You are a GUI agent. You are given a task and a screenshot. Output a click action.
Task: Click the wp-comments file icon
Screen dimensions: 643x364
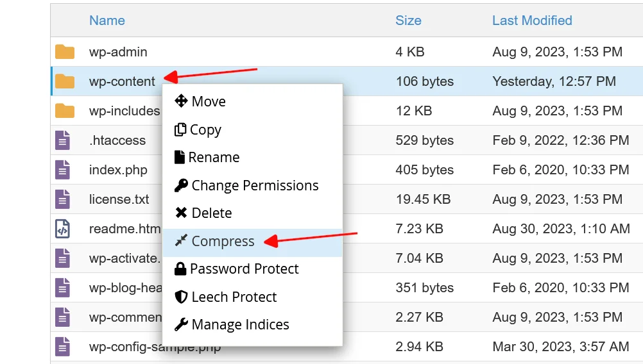point(62,317)
